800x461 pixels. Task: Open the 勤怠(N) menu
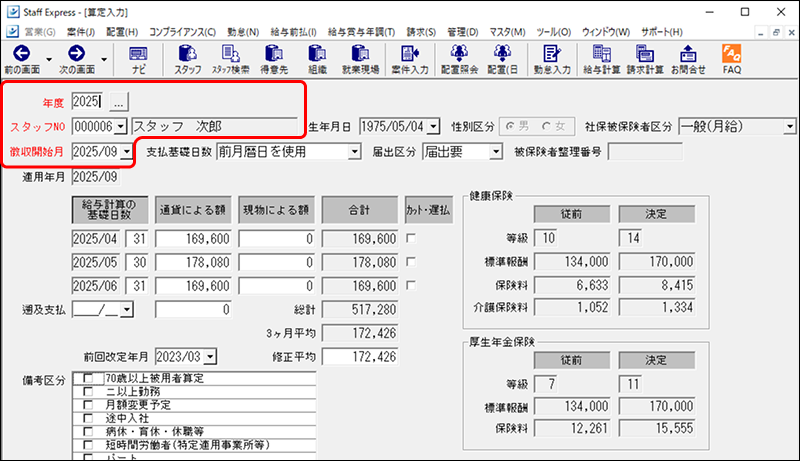click(243, 32)
